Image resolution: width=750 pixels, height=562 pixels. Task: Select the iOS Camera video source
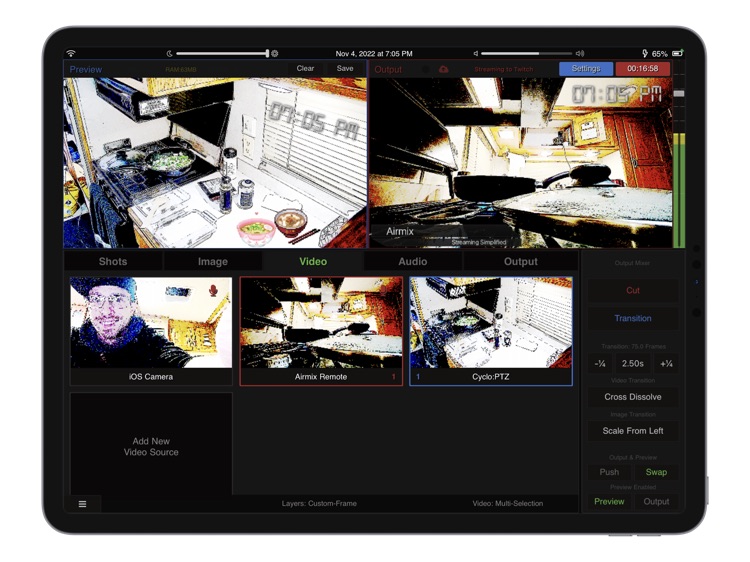pyautogui.click(x=151, y=331)
